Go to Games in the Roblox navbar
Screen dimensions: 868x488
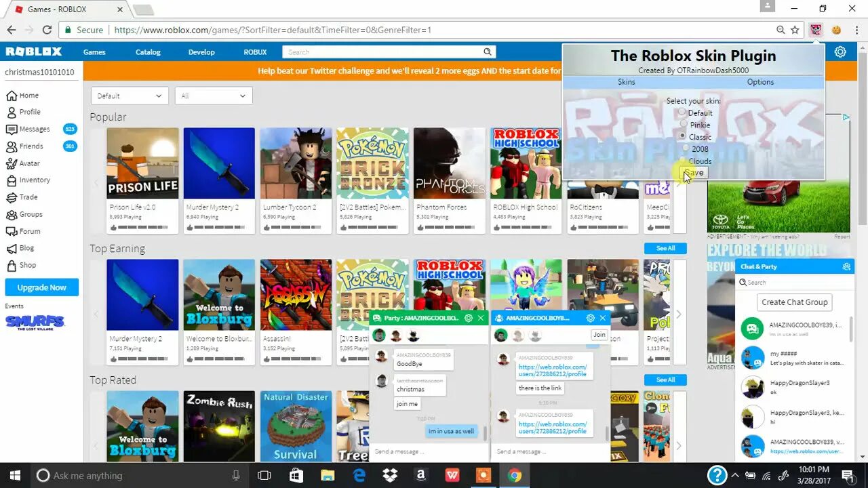tap(94, 52)
